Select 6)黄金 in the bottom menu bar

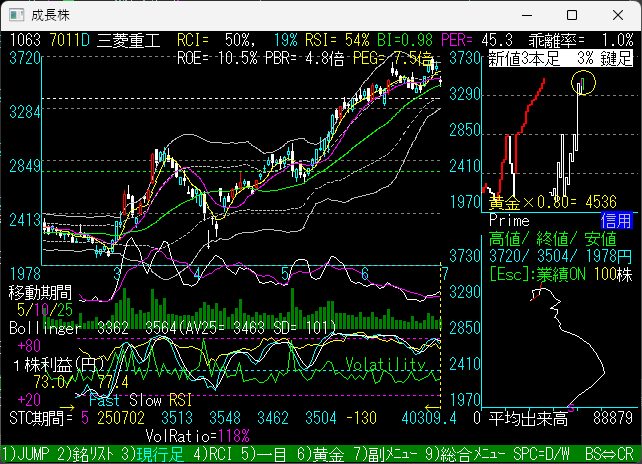tap(321, 454)
